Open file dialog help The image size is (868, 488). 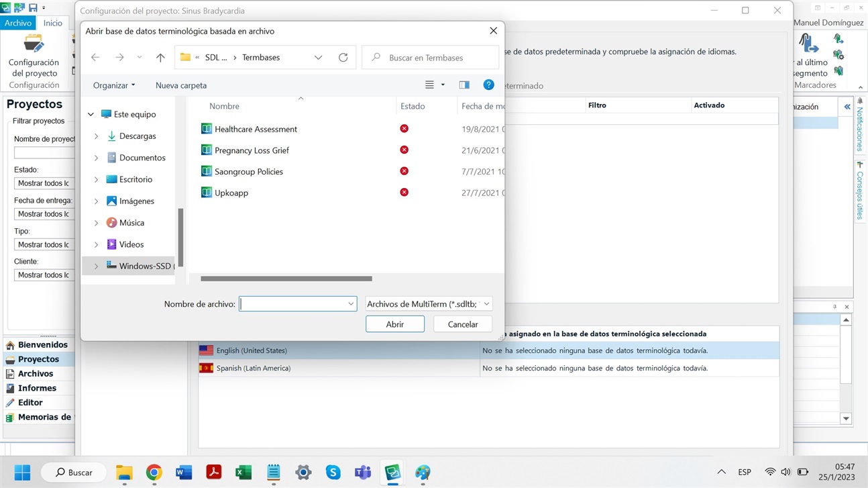(488, 85)
